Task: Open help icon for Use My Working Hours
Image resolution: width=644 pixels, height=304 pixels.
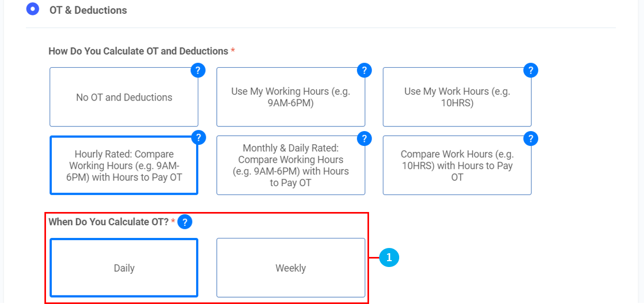Action: pos(364,70)
